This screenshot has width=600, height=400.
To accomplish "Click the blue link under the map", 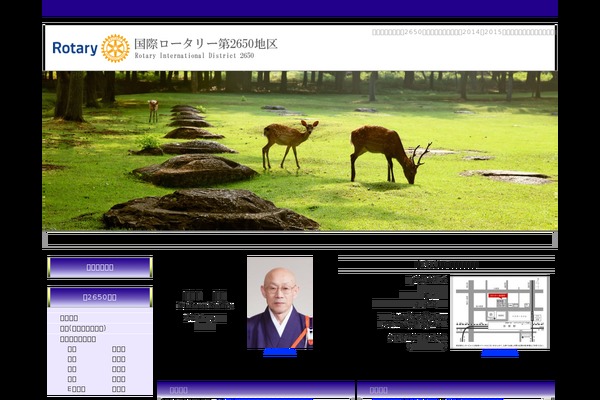I will pyautogui.click(x=499, y=352).
